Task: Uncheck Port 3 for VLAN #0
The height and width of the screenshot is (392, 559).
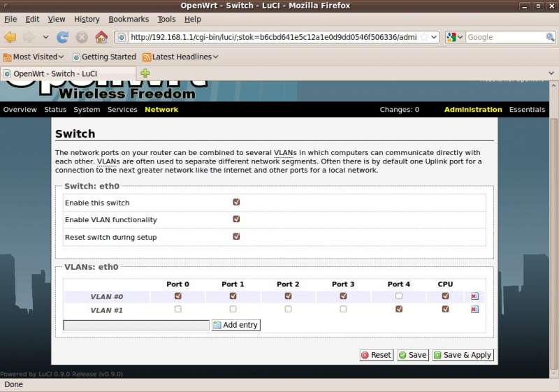Action: pos(343,296)
